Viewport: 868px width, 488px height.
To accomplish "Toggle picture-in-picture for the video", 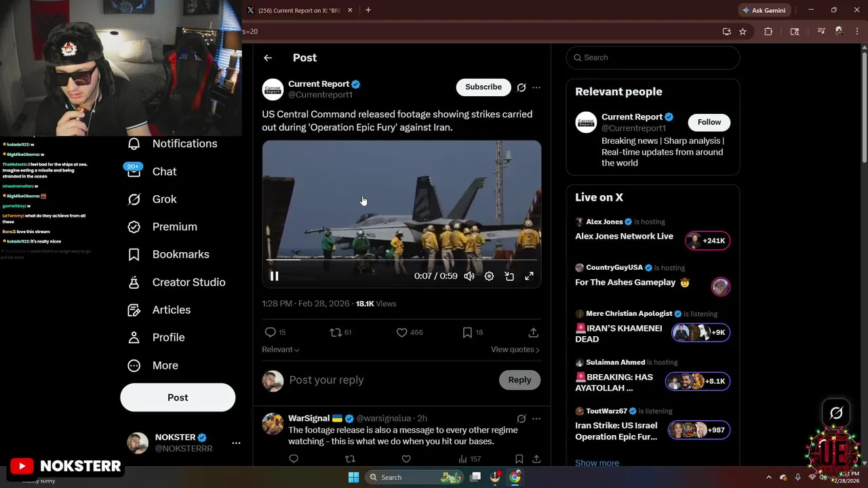I will tap(509, 276).
